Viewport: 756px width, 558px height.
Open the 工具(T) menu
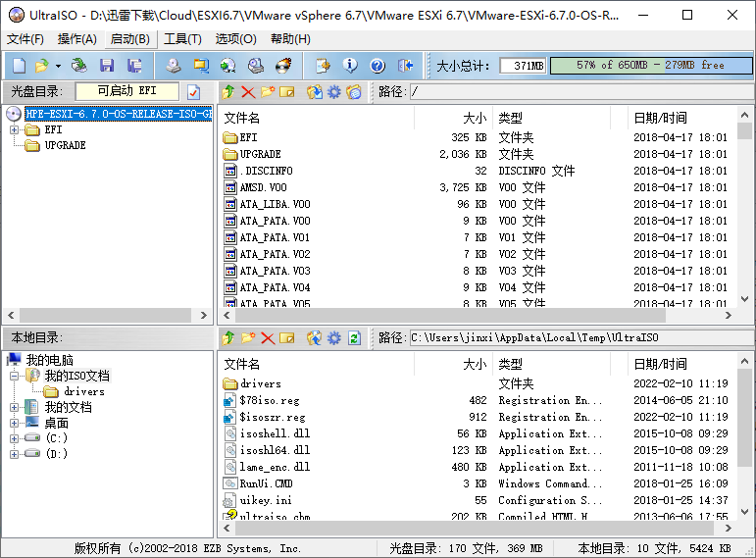(x=182, y=39)
